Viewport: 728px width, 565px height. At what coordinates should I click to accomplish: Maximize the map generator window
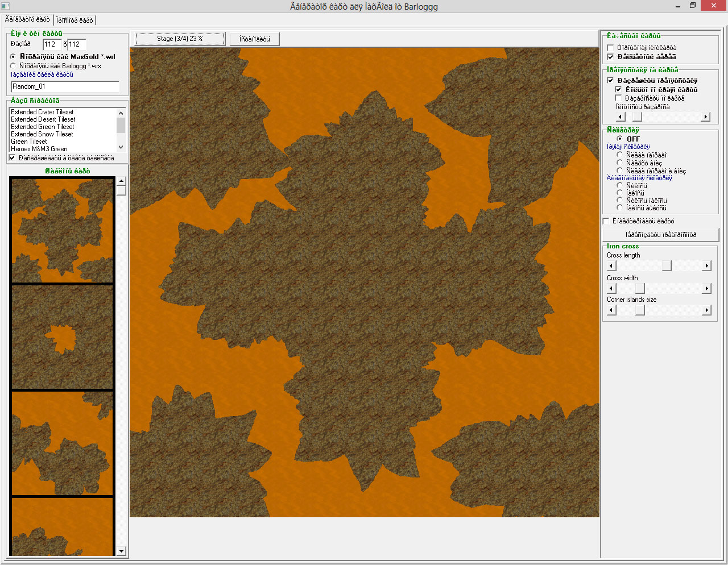click(693, 6)
